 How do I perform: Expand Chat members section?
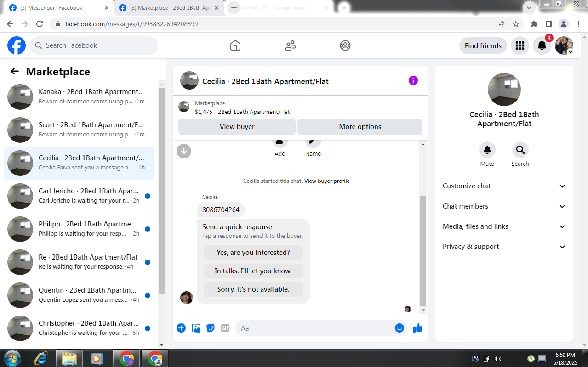(x=504, y=206)
